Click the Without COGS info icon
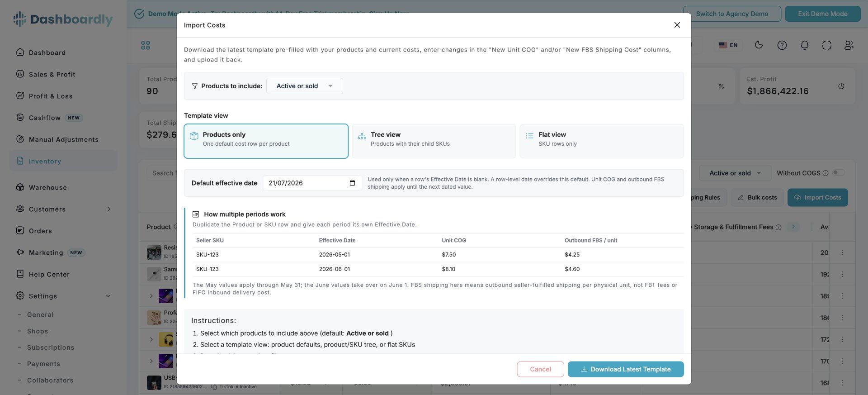The image size is (868, 395). 826,173
